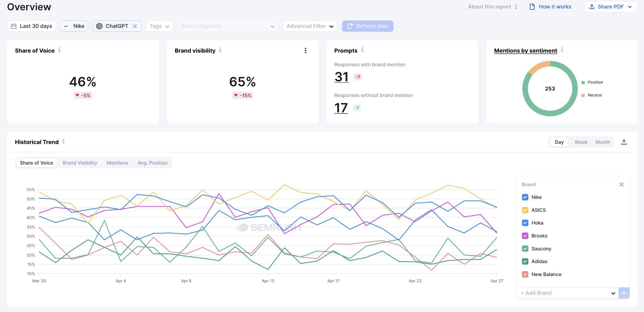Switch to the Brand Visibility tab
The width and height of the screenshot is (644, 312).
tap(80, 163)
